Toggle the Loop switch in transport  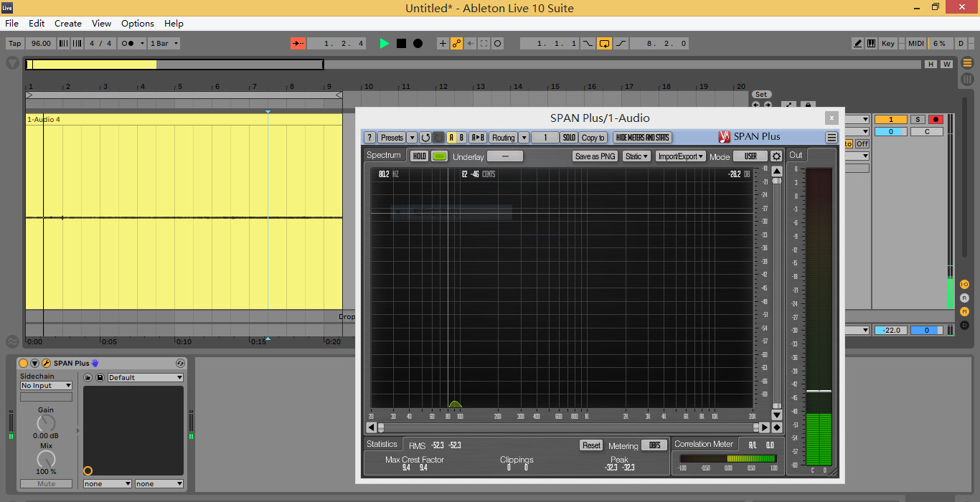tap(604, 44)
